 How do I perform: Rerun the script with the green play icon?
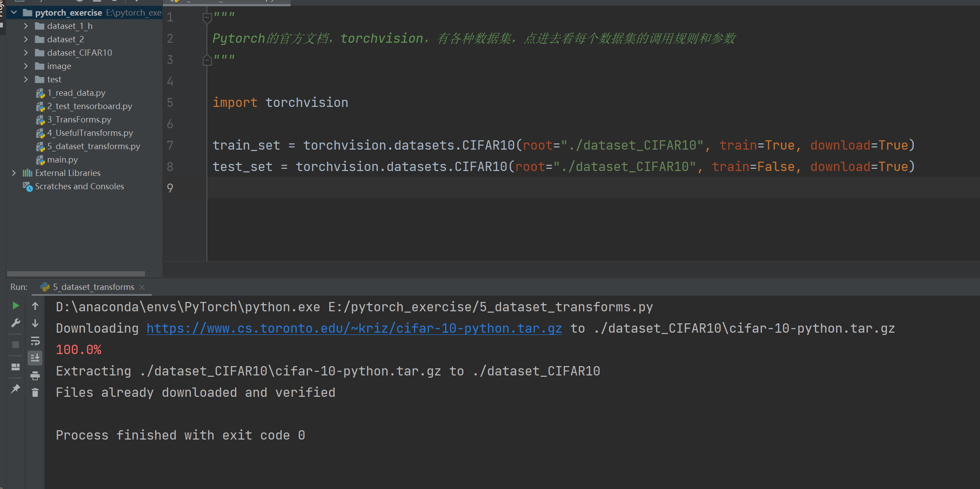tap(16, 306)
